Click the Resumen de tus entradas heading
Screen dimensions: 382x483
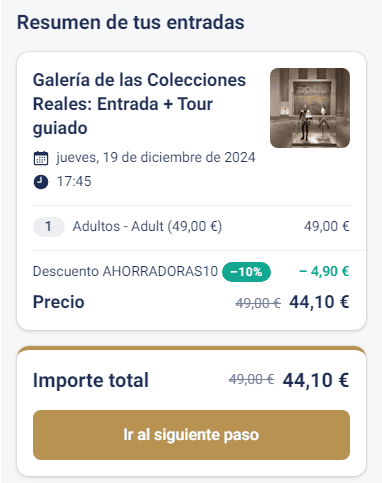click(131, 22)
